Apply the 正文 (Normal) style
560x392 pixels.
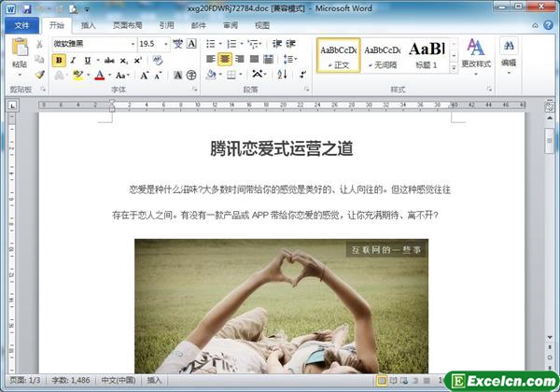pyautogui.click(x=338, y=55)
